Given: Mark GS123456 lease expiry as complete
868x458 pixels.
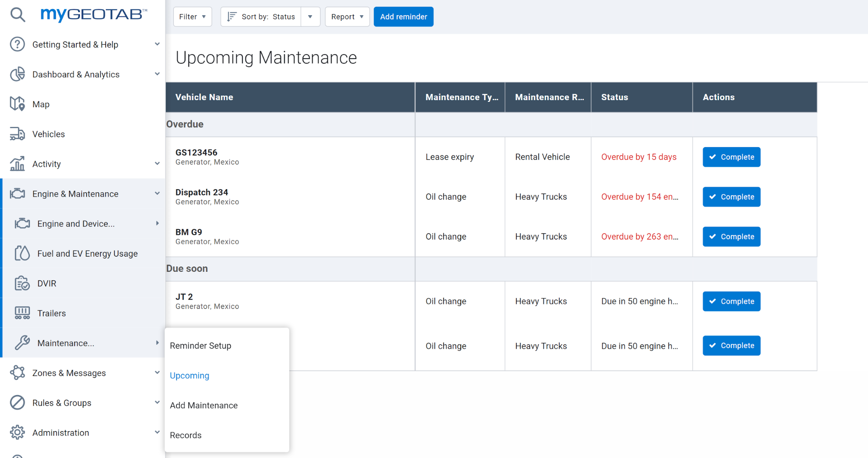Looking at the screenshot, I should tap(731, 157).
